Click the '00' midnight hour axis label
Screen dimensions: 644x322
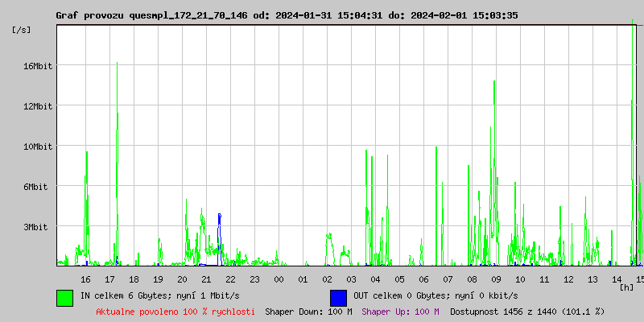pyautogui.click(x=279, y=279)
